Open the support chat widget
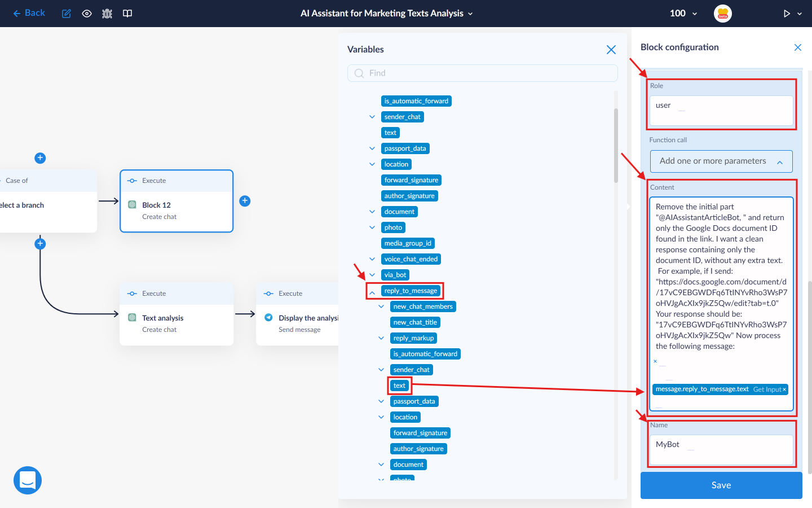The height and width of the screenshot is (508, 812). click(28, 480)
